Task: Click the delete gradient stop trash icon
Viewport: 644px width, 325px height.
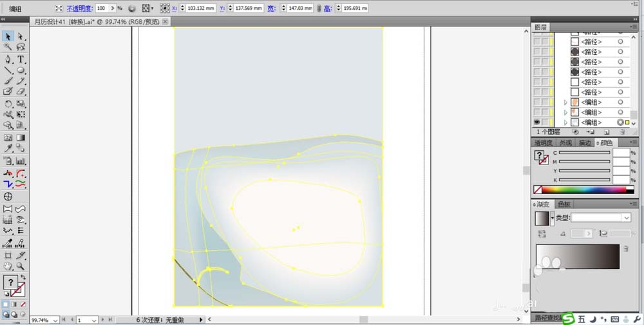Action: coord(626,248)
